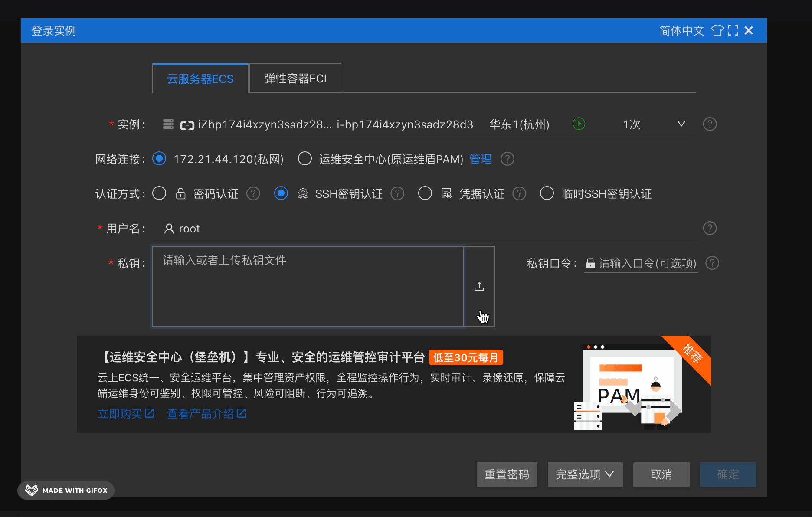Open the 完整选项 dropdown button
This screenshot has width=812, height=517.
pos(585,474)
